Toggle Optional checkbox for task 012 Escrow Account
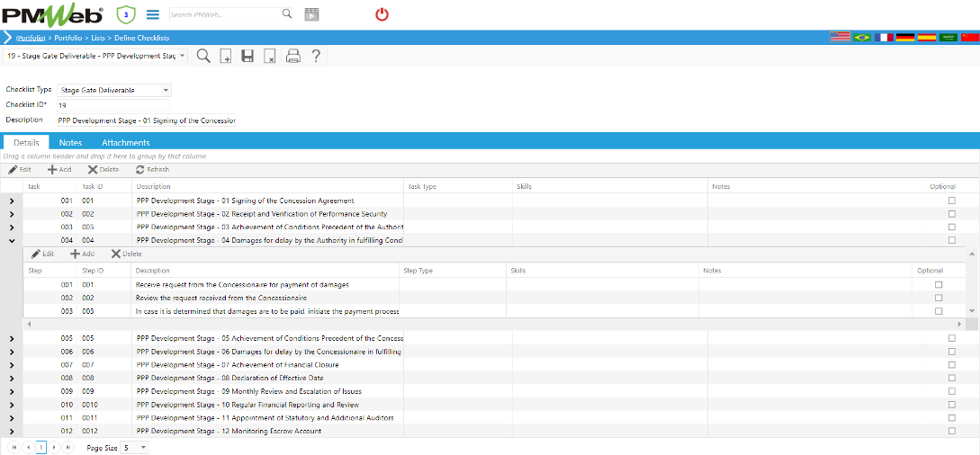 click(x=952, y=431)
